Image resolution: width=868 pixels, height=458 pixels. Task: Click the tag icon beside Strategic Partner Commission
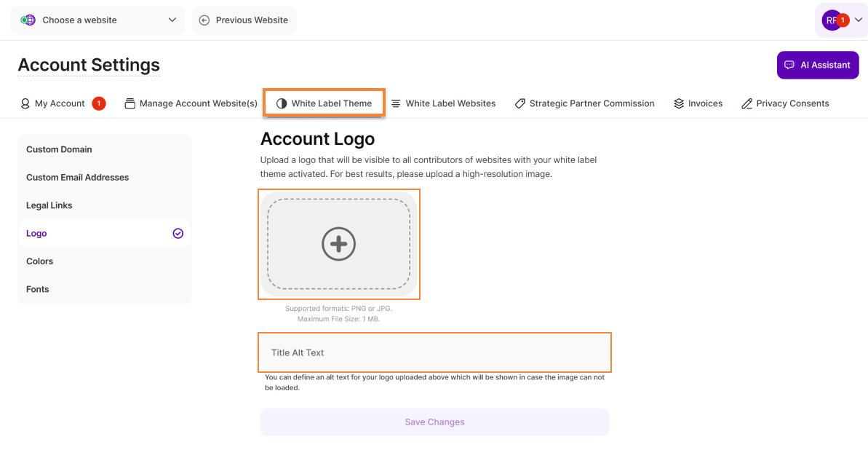coord(519,103)
